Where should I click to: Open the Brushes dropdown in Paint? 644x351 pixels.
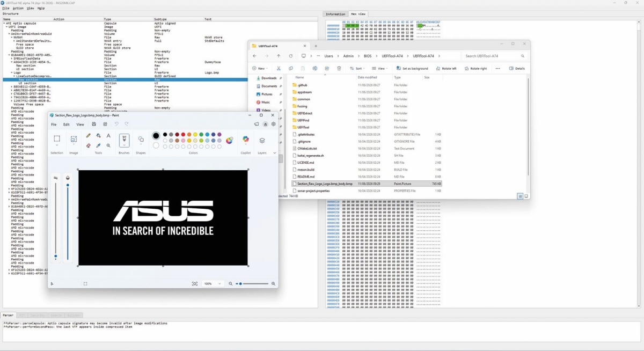124,145
